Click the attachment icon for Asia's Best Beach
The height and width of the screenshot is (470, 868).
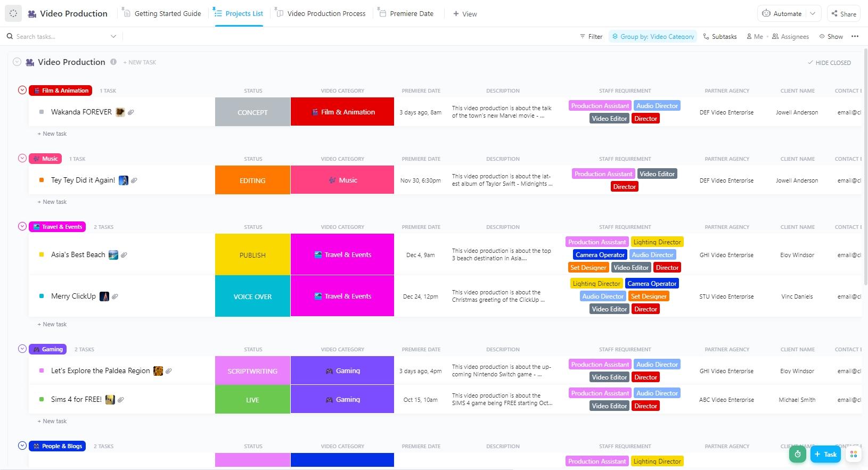click(124, 254)
